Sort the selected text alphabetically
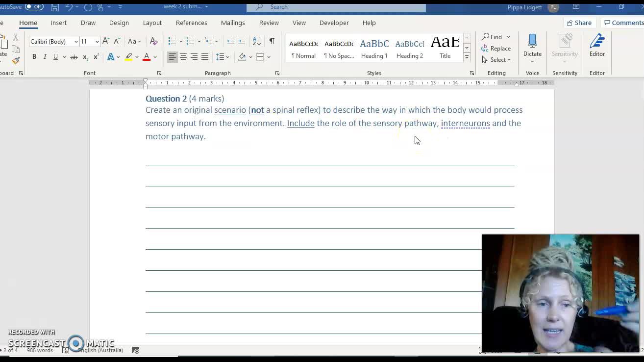This screenshot has width=644, height=362. (x=256, y=41)
